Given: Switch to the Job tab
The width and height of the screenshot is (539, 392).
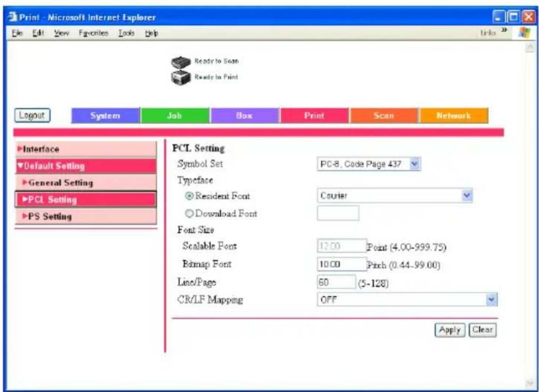Looking at the screenshot, I should (x=175, y=115).
